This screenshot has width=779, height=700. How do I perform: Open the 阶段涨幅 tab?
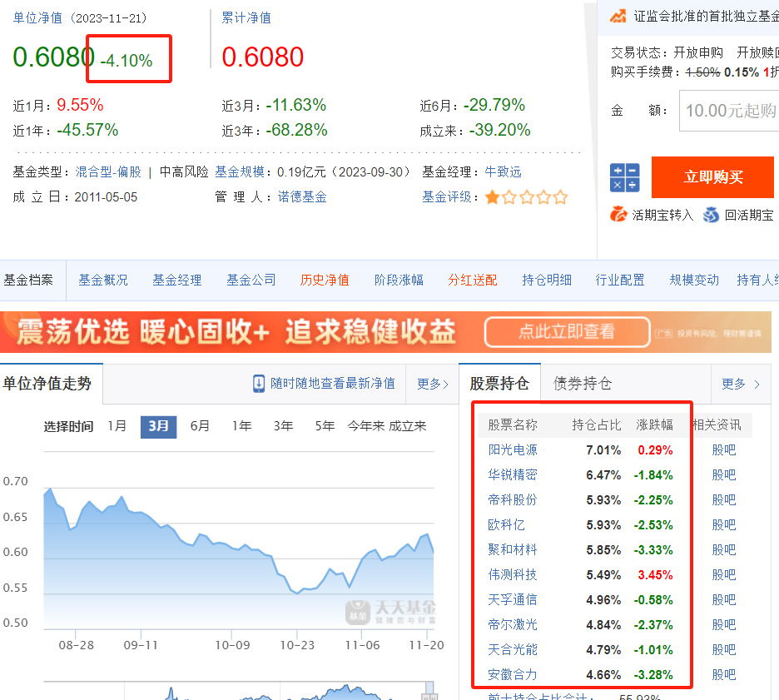[399, 280]
